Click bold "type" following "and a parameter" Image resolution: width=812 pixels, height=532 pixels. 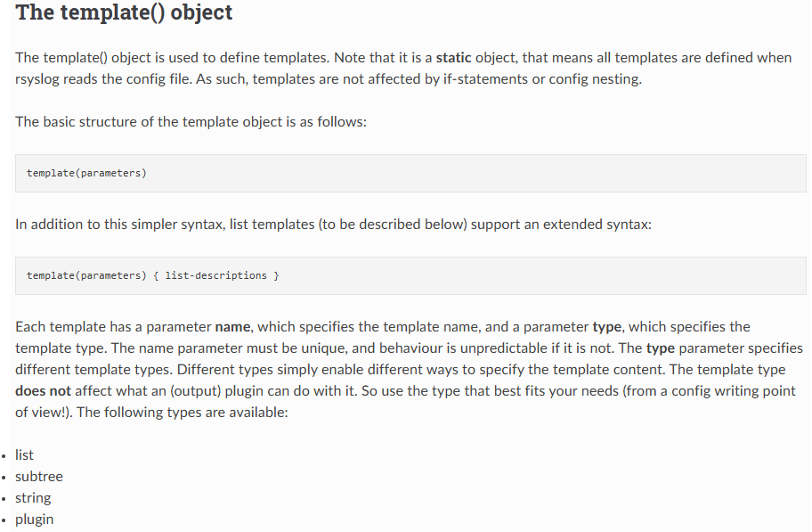click(607, 327)
